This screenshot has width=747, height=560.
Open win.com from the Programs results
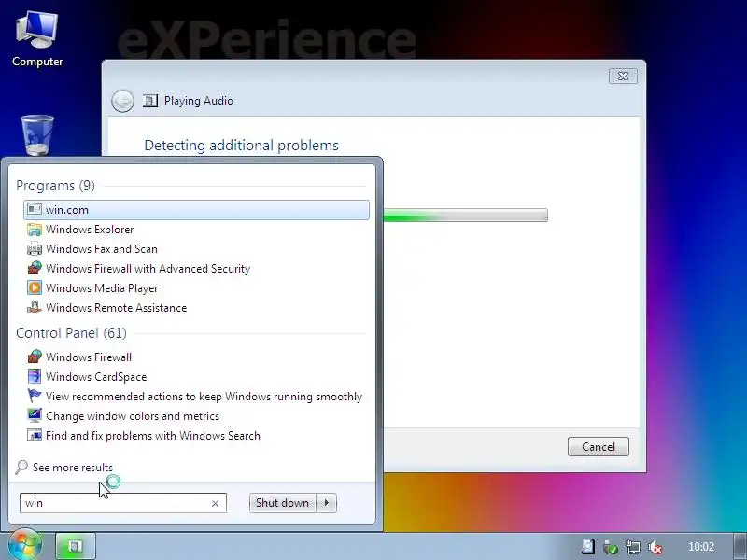point(196,210)
